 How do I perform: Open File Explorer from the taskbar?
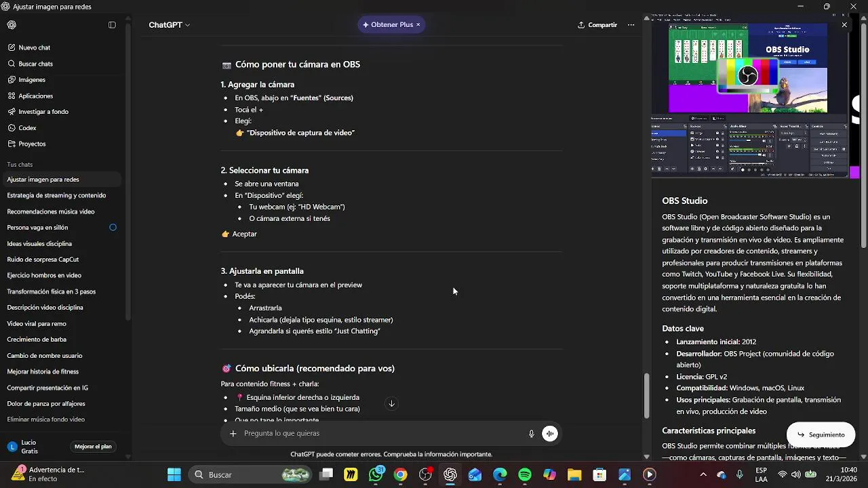(574, 475)
